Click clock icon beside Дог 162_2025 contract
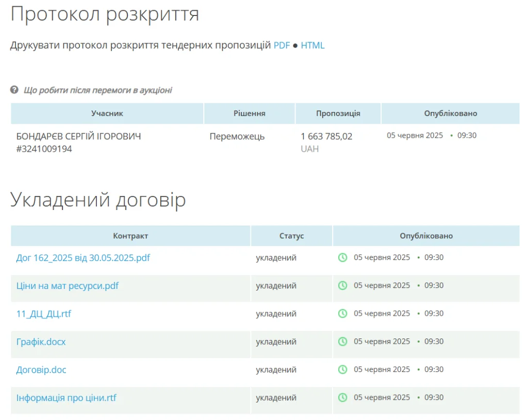 342,257
